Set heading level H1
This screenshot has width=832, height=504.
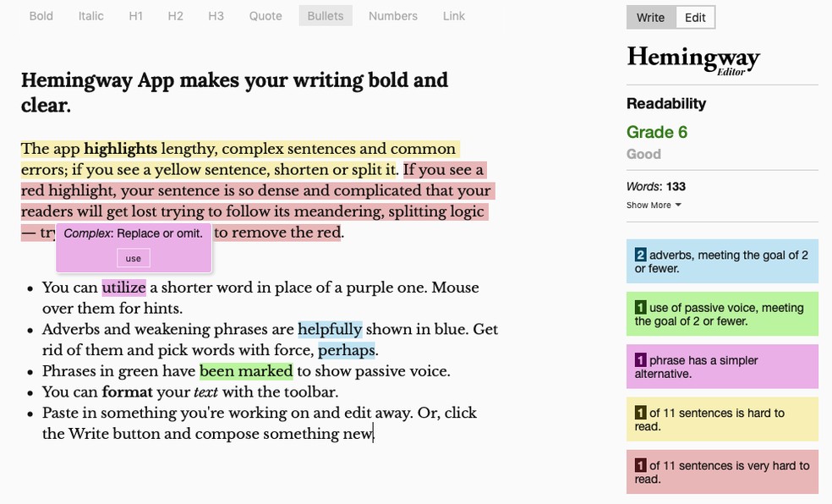pyautogui.click(x=136, y=16)
